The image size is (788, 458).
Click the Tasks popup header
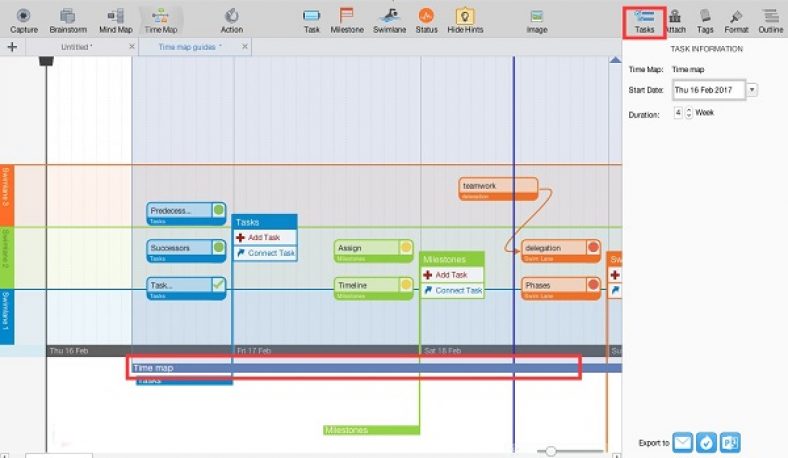[264, 222]
